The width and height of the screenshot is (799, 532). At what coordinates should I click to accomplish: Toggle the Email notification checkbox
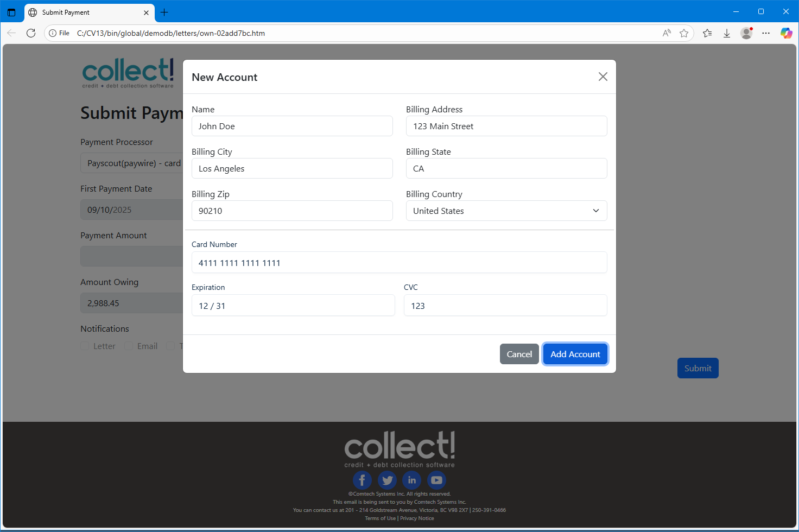pos(129,346)
